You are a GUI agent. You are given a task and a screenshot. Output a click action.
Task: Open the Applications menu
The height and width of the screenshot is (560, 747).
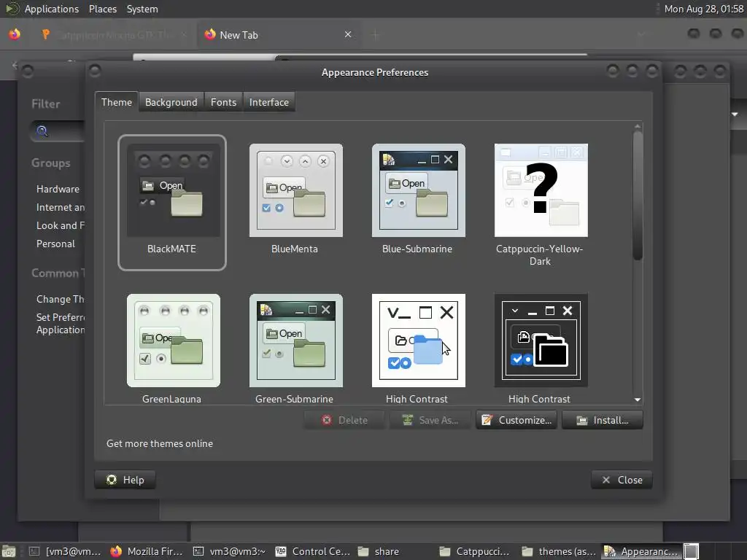pos(52,9)
